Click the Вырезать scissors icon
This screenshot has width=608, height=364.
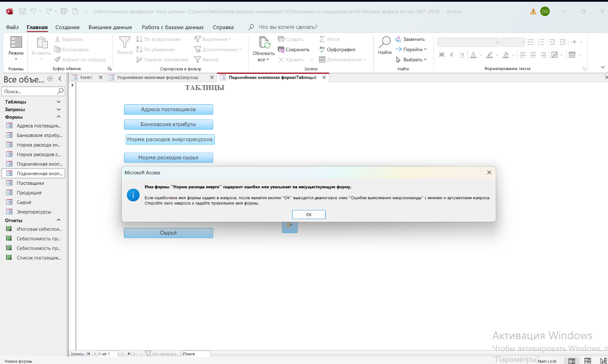pyautogui.click(x=57, y=39)
